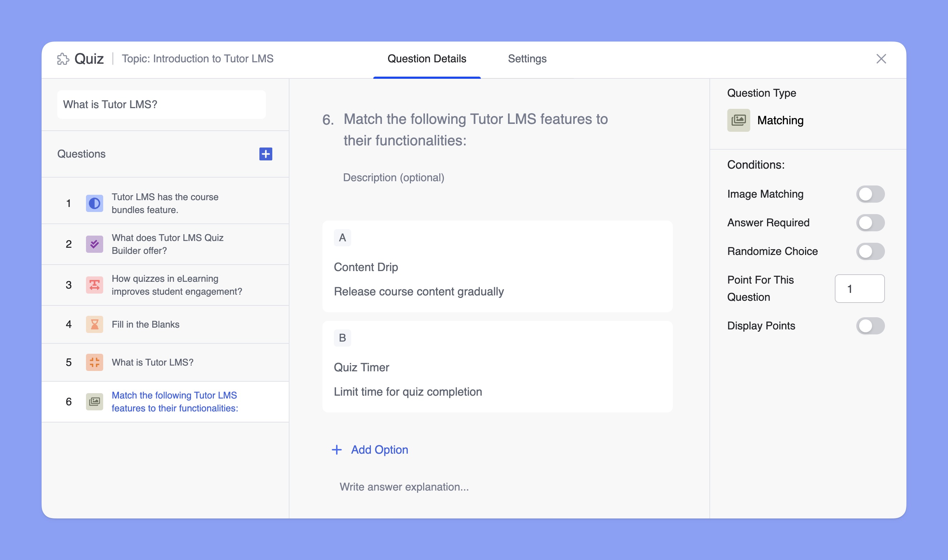The image size is (948, 560).
Task: Add a new question with plus icon
Action: pos(266,154)
